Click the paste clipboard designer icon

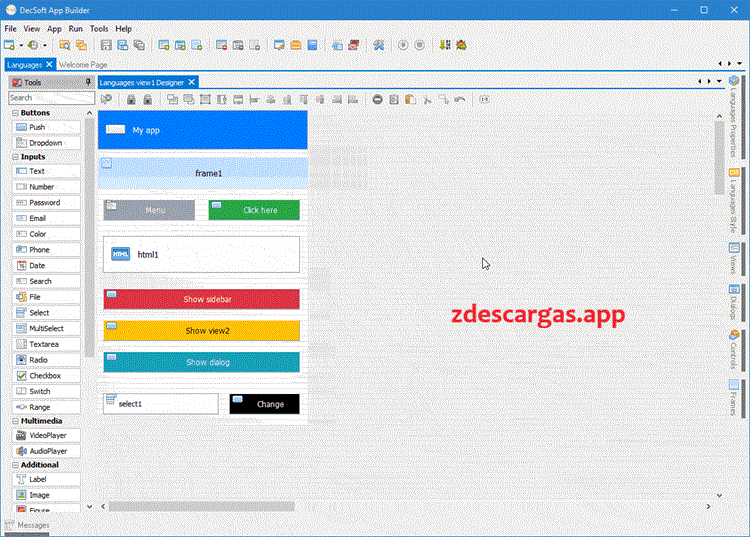(x=410, y=99)
